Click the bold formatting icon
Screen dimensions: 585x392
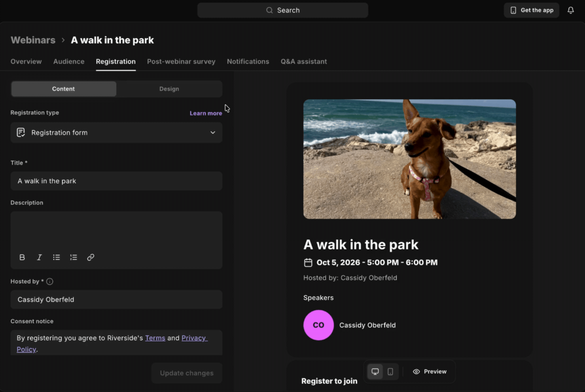[22, 258]
